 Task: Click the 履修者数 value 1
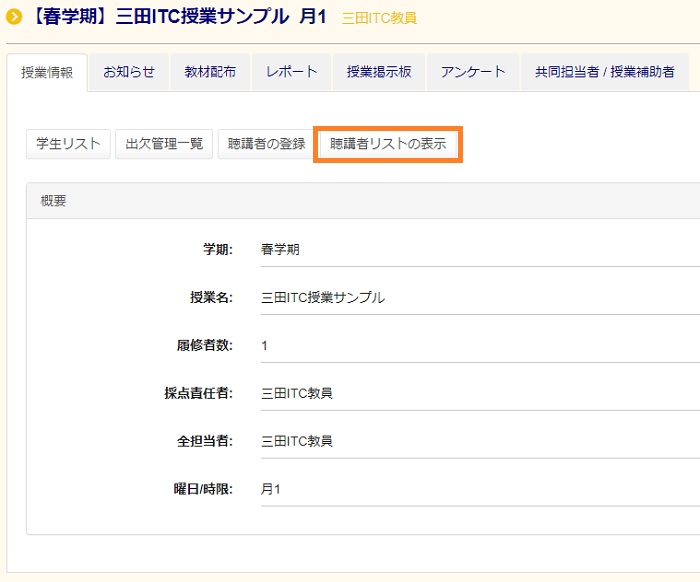click(x=265, y=346)
